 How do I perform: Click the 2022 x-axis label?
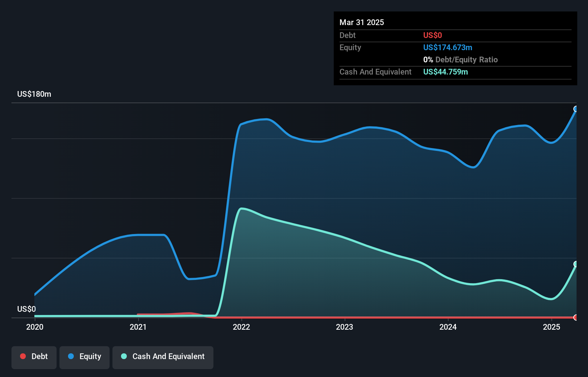241,327
